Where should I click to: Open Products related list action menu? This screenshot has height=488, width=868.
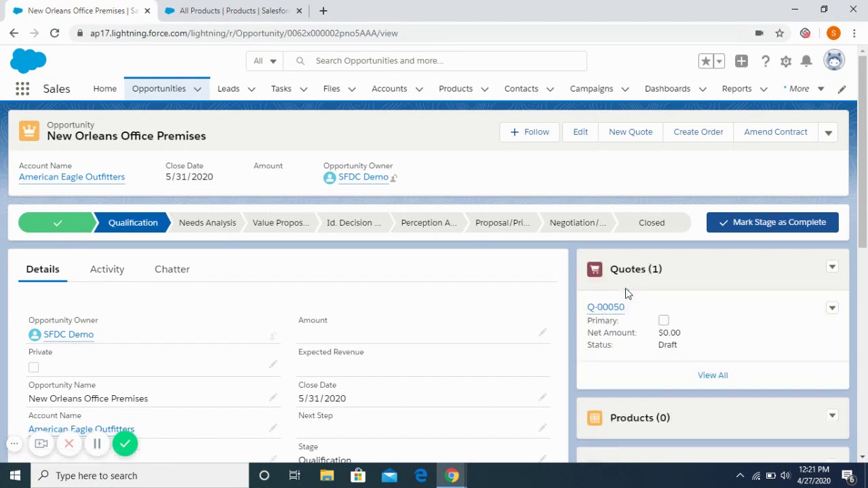tap(832, 415)
